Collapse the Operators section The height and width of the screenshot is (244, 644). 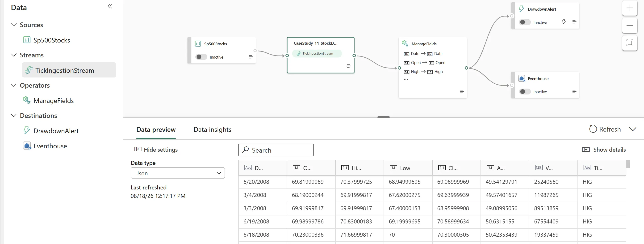pyautogui.click(x=14, y=85)
